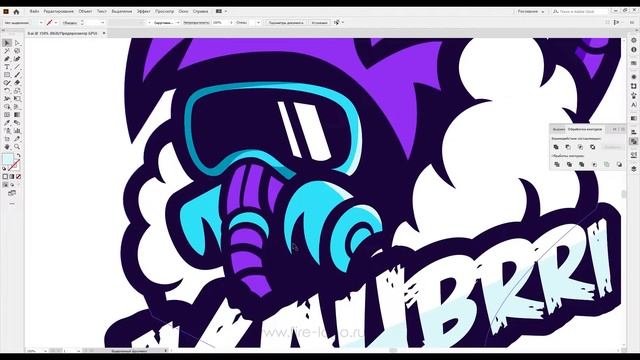Select the Mesh tool

[7, 115]
